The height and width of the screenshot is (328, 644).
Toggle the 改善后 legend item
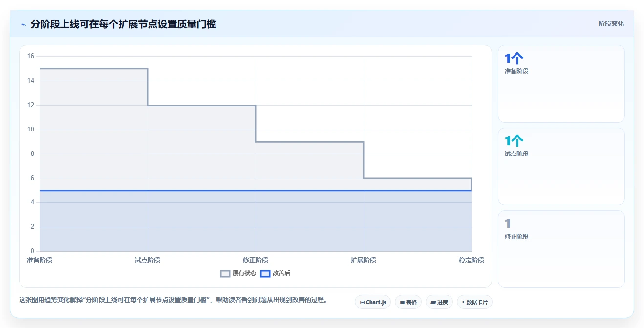tap(275, 273)
